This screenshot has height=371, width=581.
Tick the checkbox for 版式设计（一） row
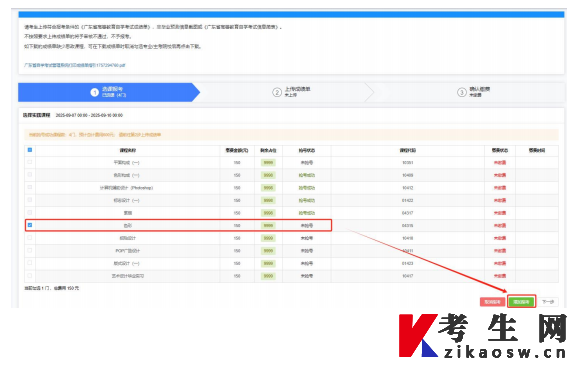30,263
